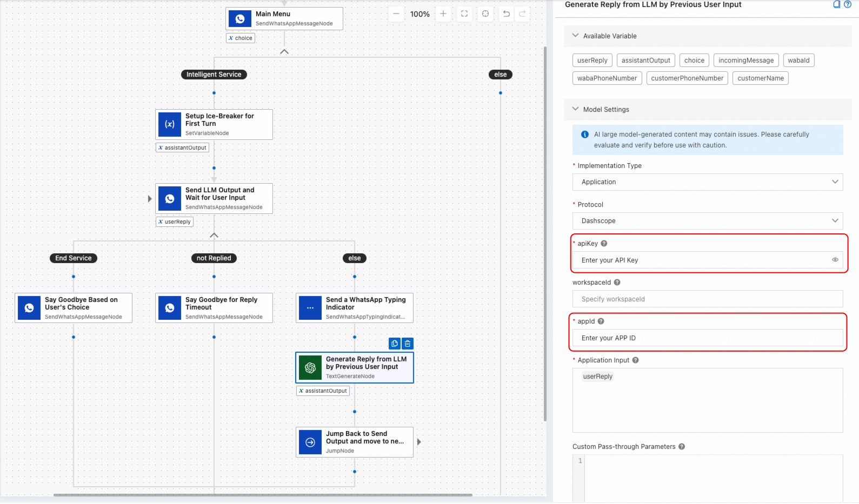Select the not Replied branch label

(214, 258)
